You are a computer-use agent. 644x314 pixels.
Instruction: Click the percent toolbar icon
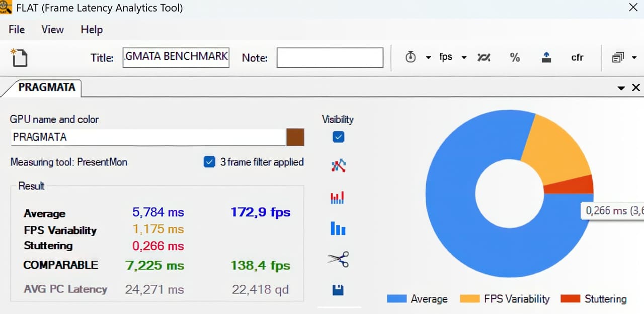click(x=515, y=57)
